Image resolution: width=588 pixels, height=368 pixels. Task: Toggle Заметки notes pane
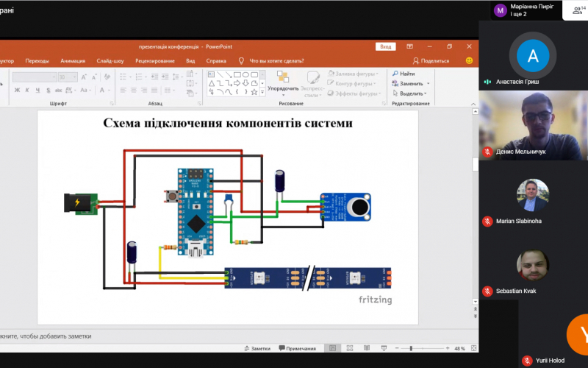coord(257,348)
